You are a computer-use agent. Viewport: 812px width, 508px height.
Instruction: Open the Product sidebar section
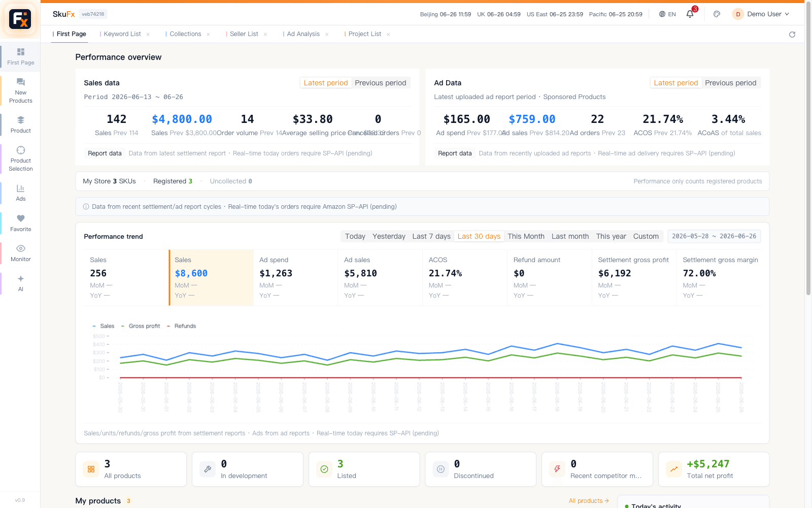[21, 124]
